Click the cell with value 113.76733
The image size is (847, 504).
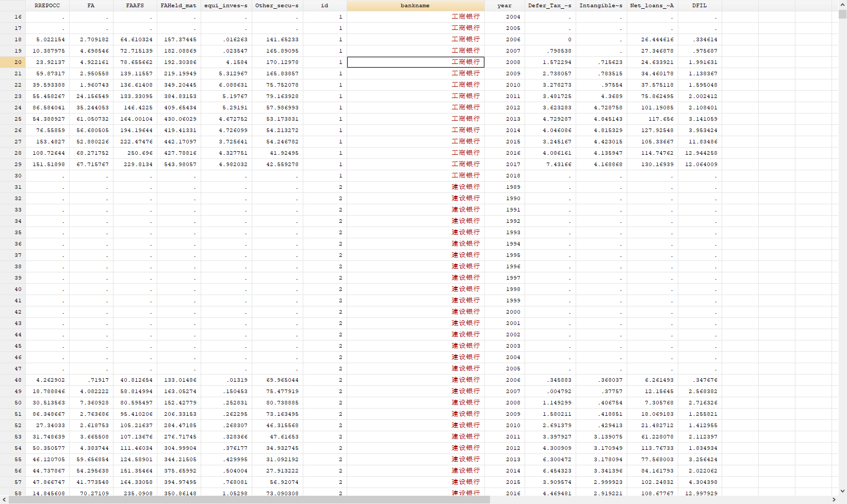652,448
